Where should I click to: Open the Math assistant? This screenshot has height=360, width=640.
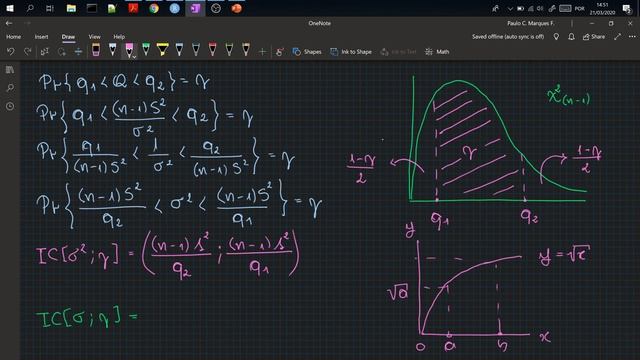click(437, 51)
